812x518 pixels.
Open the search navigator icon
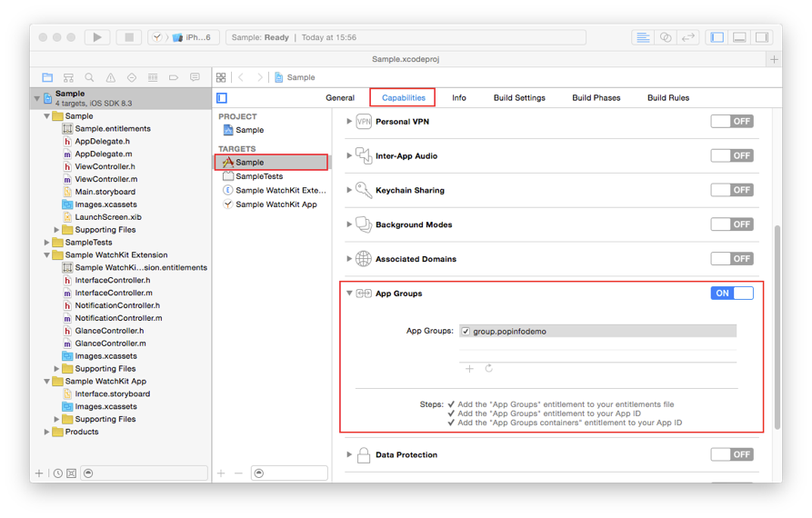click(x=89, y=78)
